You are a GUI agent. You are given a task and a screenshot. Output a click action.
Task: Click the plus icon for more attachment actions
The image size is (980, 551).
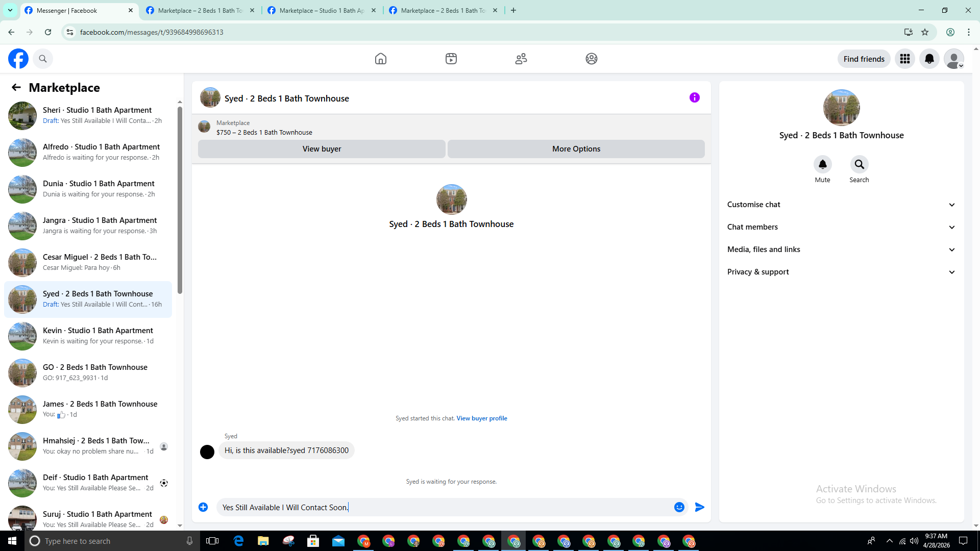tap(203, 507)
